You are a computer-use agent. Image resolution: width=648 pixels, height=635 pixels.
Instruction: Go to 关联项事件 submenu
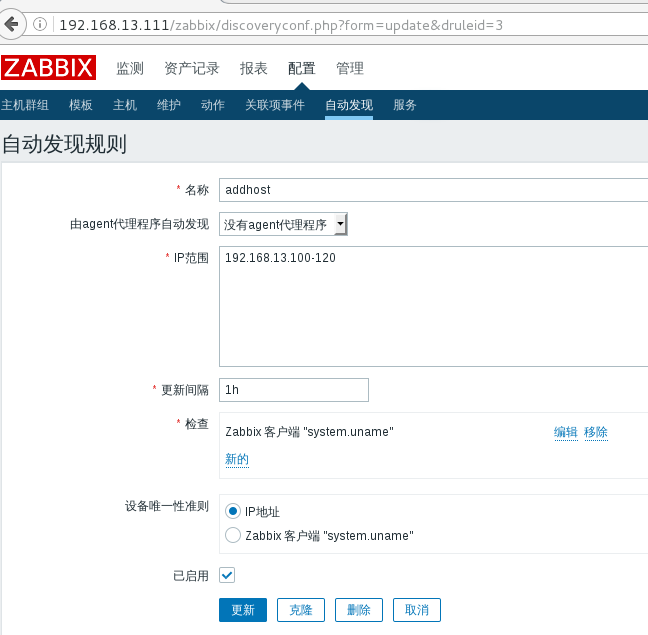click(275, 105)
